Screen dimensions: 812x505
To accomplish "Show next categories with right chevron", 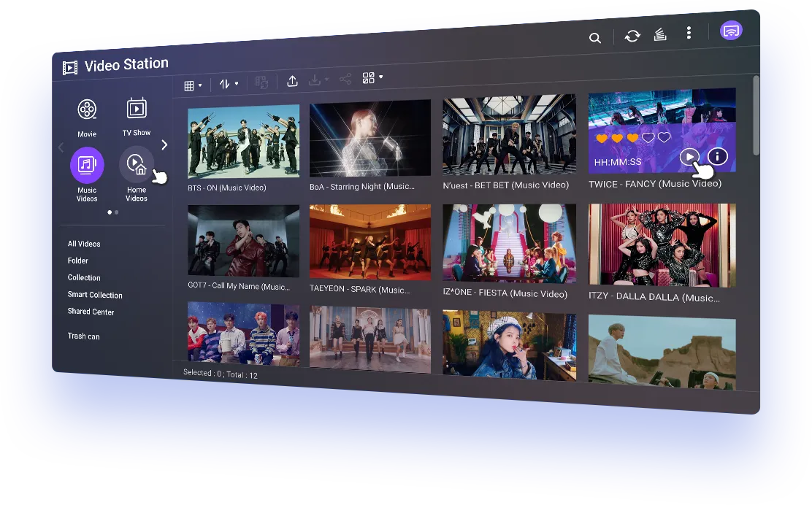I will point(164,145).
